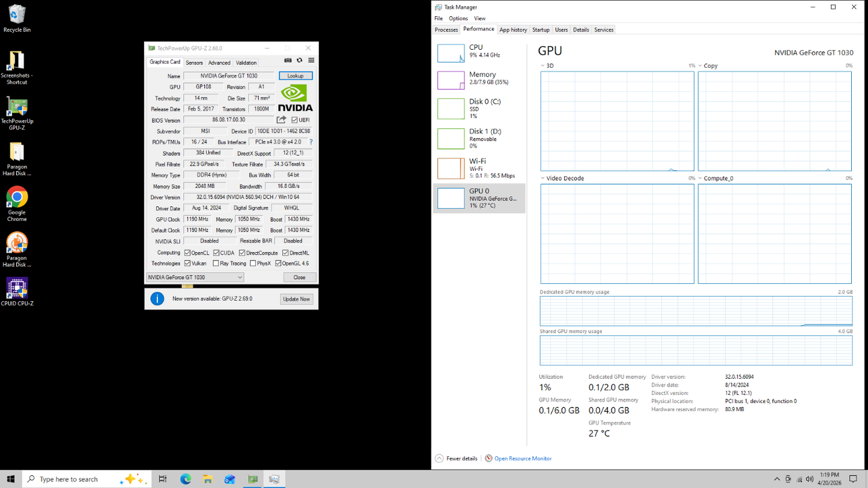868x488 pixels.
Task: Click the volume icon in system tray
Action: point(810,479)
